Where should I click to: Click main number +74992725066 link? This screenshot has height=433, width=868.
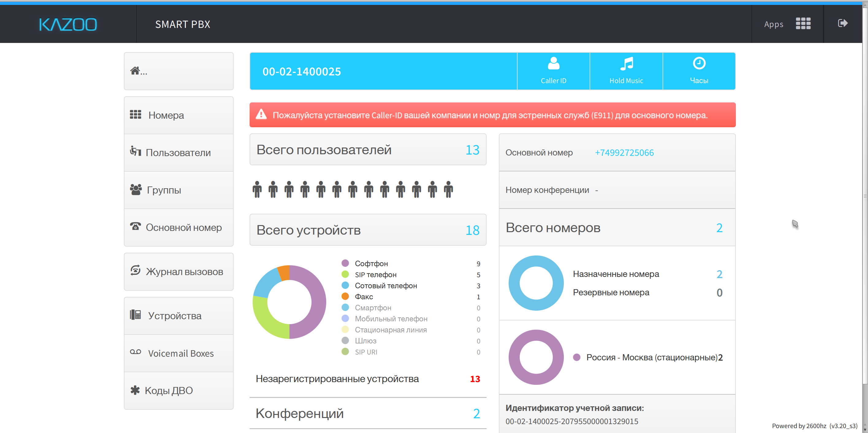624,153
